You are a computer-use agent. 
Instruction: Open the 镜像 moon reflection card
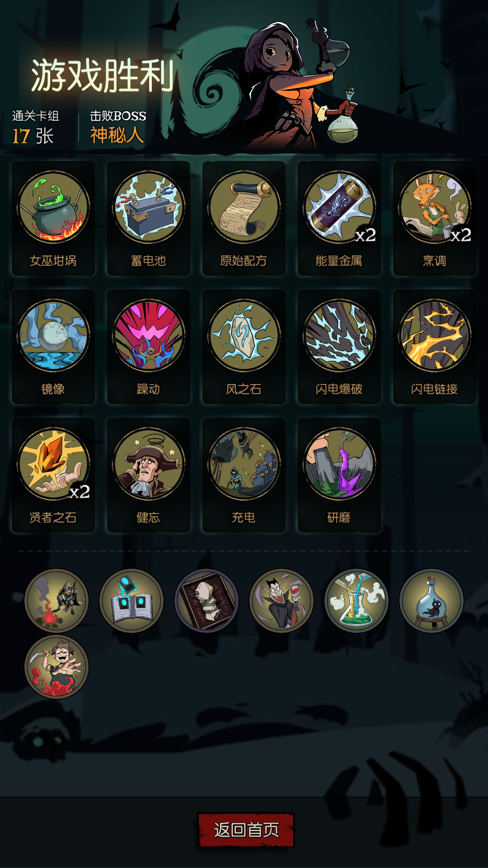tap(53, 346)
